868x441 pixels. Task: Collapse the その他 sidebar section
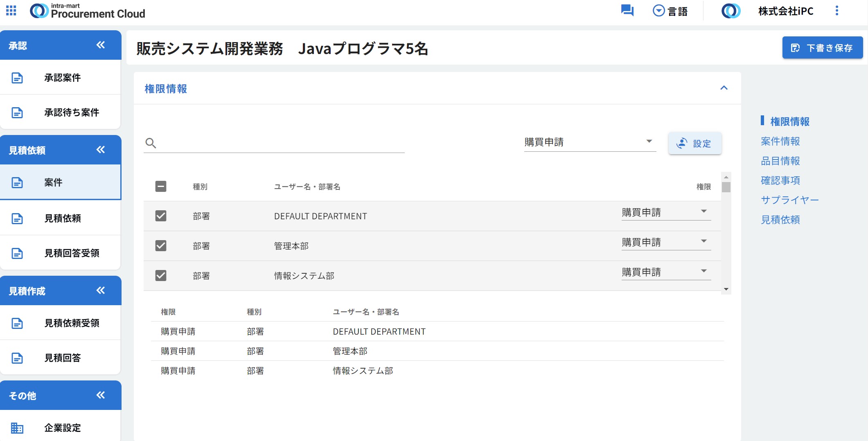[101, 395]
